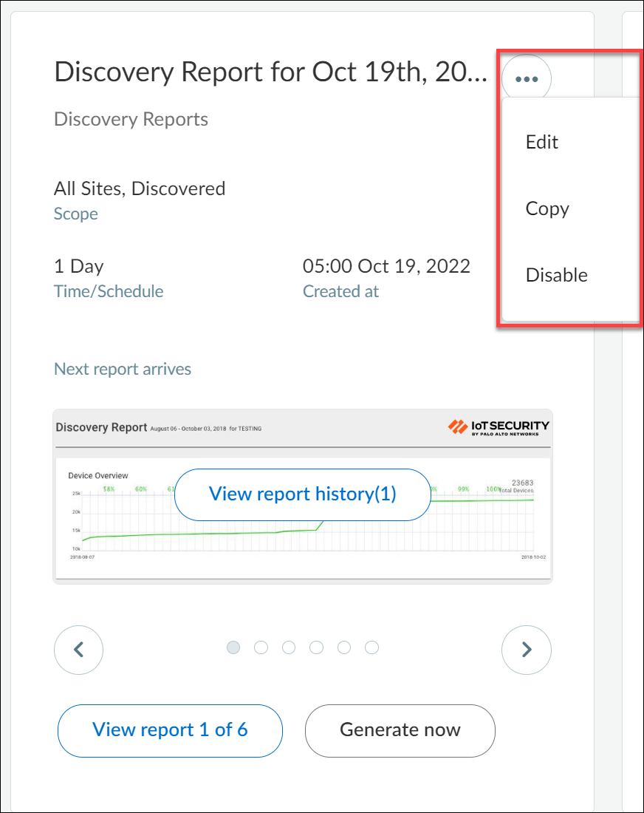Click the Generate now button

click(x=400, y=730)
